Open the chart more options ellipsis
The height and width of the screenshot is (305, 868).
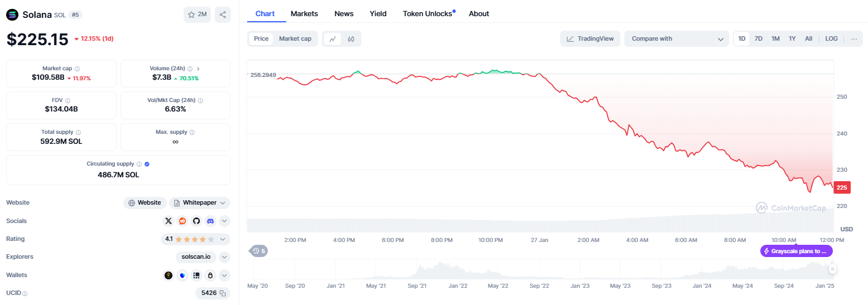[x=853, y=38]
